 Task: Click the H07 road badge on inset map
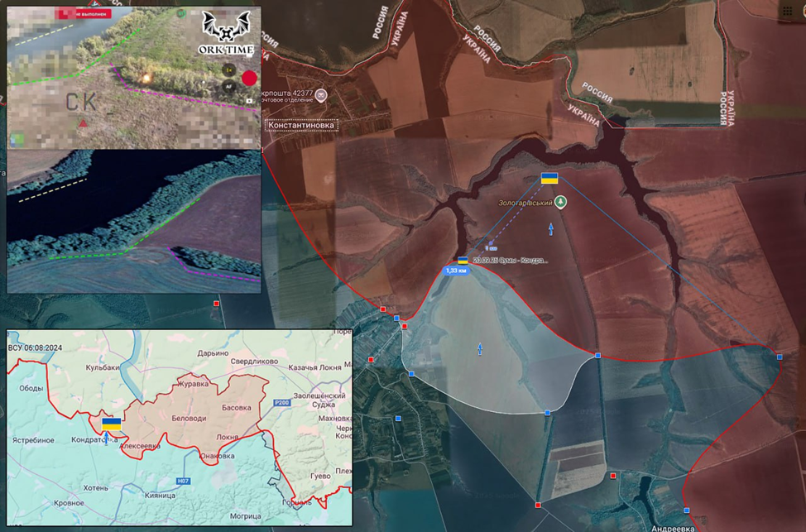184,479
